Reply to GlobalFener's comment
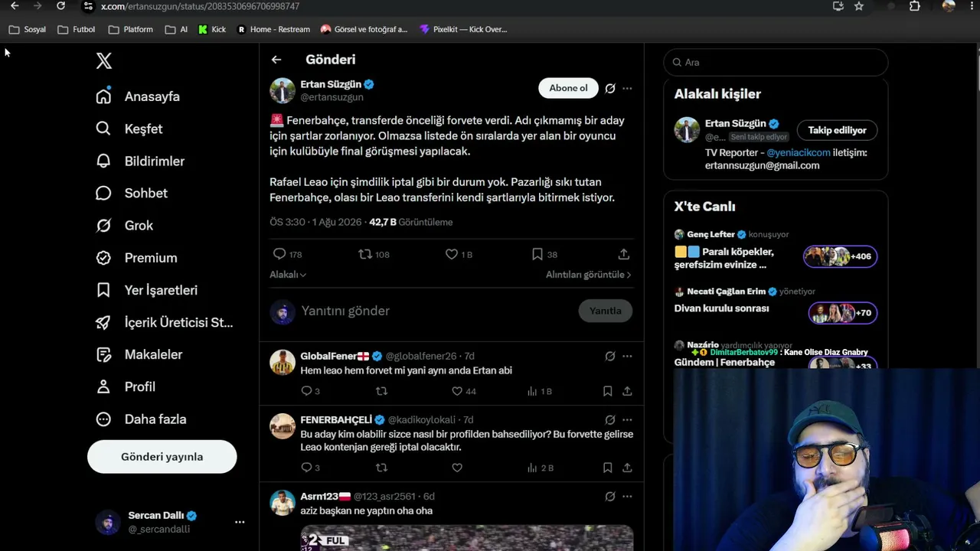Image resolution: width=980 pixels, height=551 pixels. click(310, 391)
